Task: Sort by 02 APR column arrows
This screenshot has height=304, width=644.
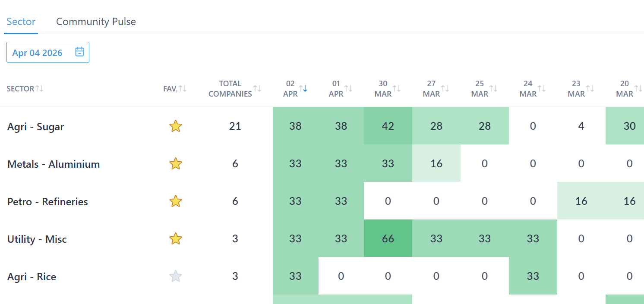Action: (x=303, y=88)
